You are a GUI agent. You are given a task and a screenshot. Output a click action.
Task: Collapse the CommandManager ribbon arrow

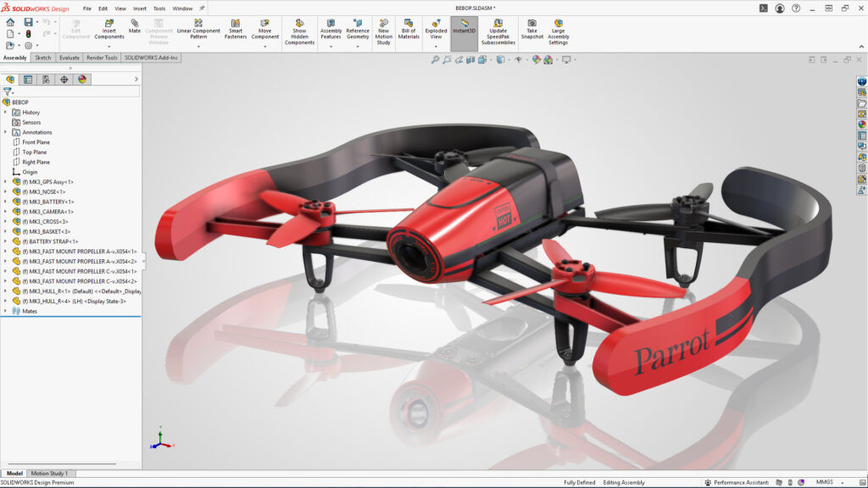pyautogui.click(x=861, y=47)
